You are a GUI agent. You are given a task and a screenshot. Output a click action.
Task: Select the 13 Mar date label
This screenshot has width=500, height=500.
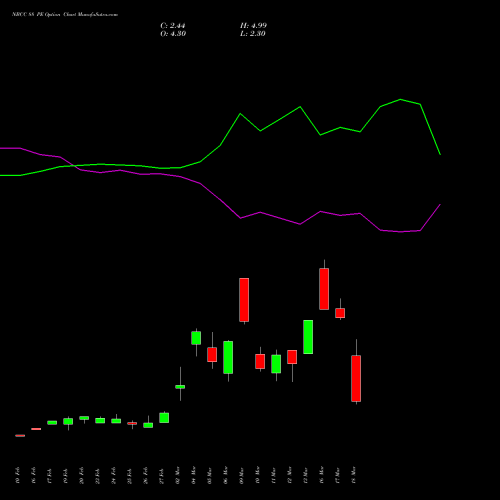click(x=306, y=476)
